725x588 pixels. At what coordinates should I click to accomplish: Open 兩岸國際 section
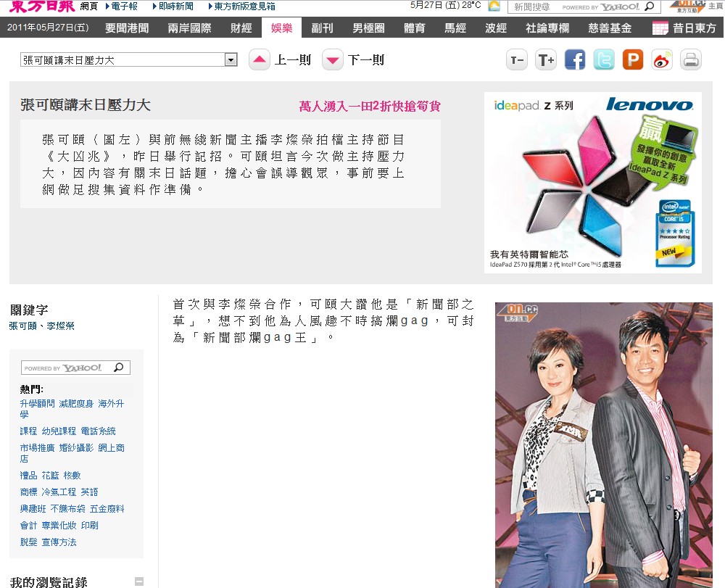pos(189,28)
